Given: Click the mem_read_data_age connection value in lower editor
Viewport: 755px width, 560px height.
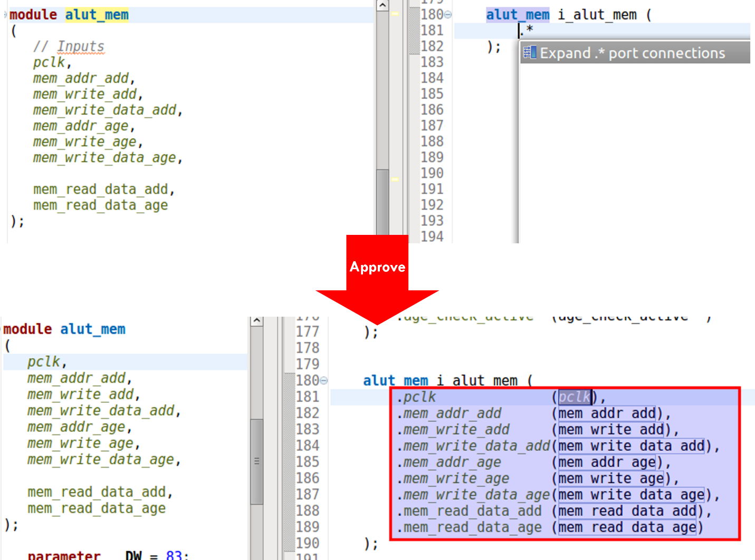Looking at the screenshot, I should 627,527.
